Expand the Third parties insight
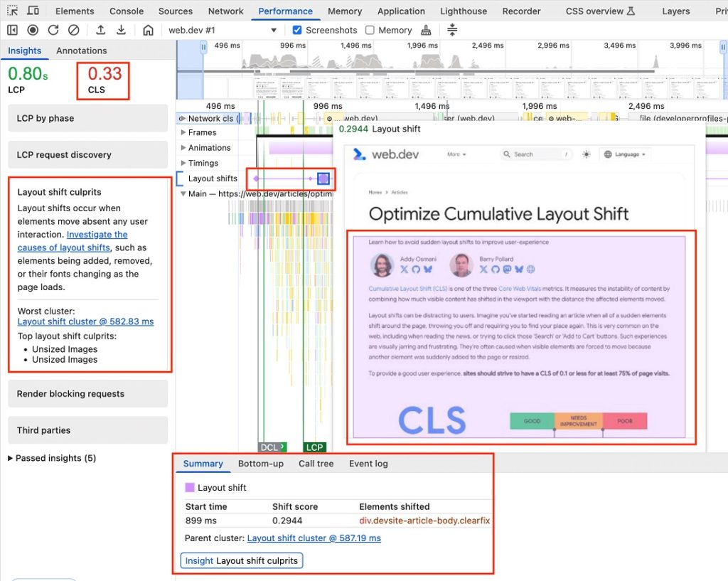 87,430
